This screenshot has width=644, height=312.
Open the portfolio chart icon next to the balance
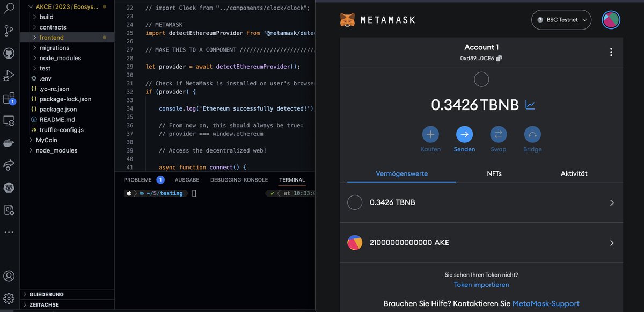[530, 105]
